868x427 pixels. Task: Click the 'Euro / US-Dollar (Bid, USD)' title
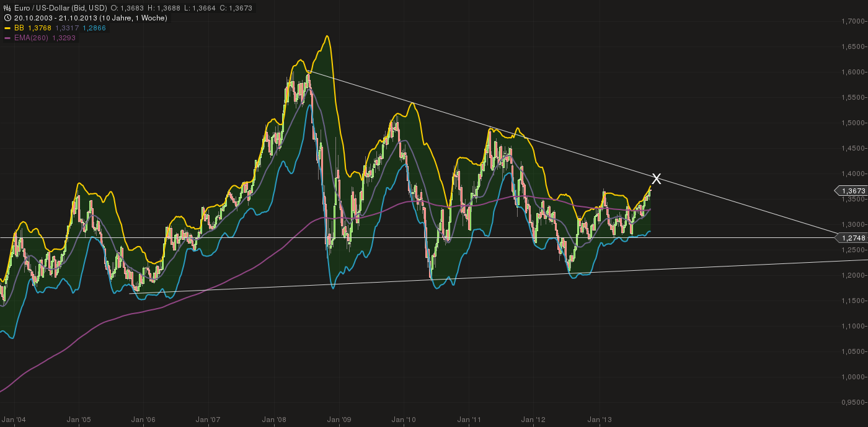point(60,8)
